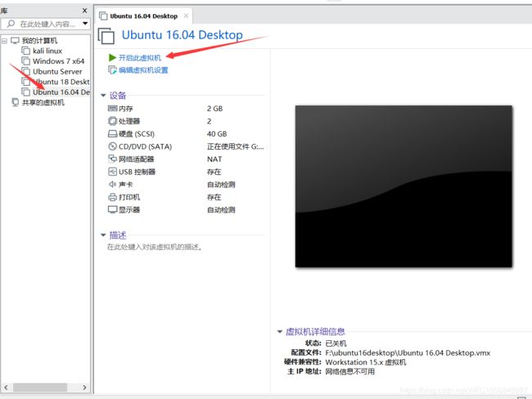Click the hard disk icon next to 硬盘 (SCSI)
Image resolution: width=532 pixels, height=399 pixels.
click(x=112, y=134)
